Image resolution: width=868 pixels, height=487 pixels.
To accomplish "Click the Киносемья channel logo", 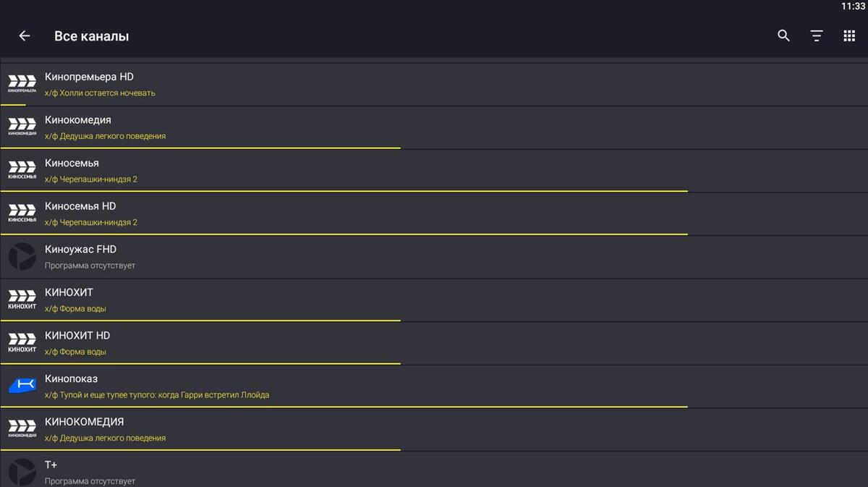I will (x=22, y=170).
